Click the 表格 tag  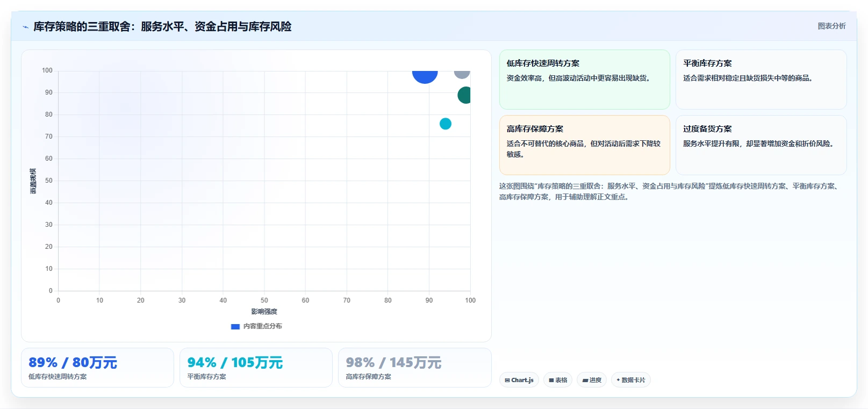[x=558, y=380]
